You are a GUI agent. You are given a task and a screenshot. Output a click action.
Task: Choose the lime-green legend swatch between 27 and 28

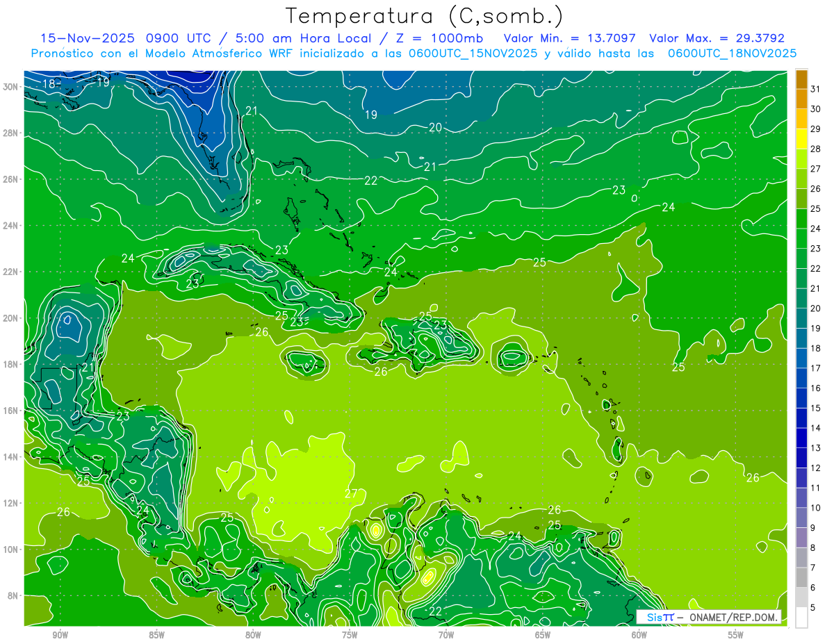(x=801, y=158)
